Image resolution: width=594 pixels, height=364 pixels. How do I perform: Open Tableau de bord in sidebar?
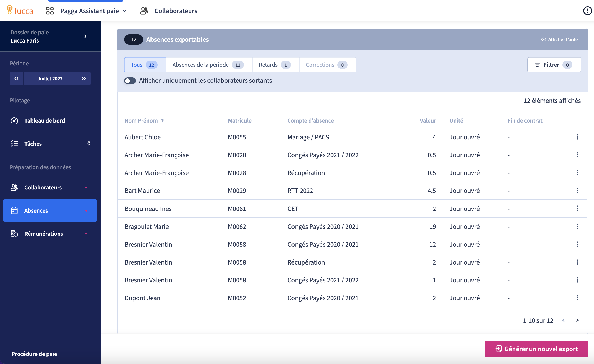coord(50,121)
